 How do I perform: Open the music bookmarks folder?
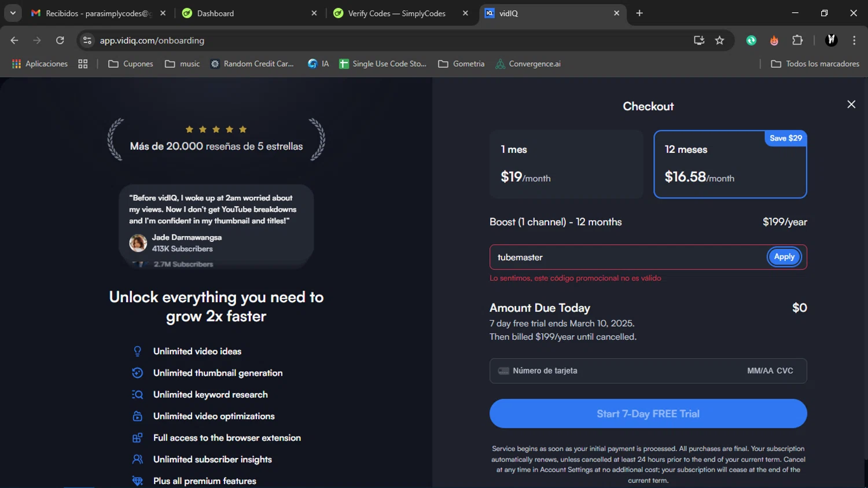pos(182,64)
